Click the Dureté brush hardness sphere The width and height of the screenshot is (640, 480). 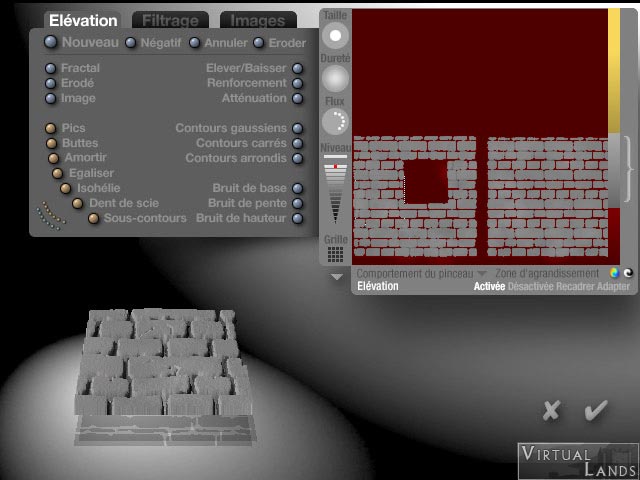click(x=336, y=79)
